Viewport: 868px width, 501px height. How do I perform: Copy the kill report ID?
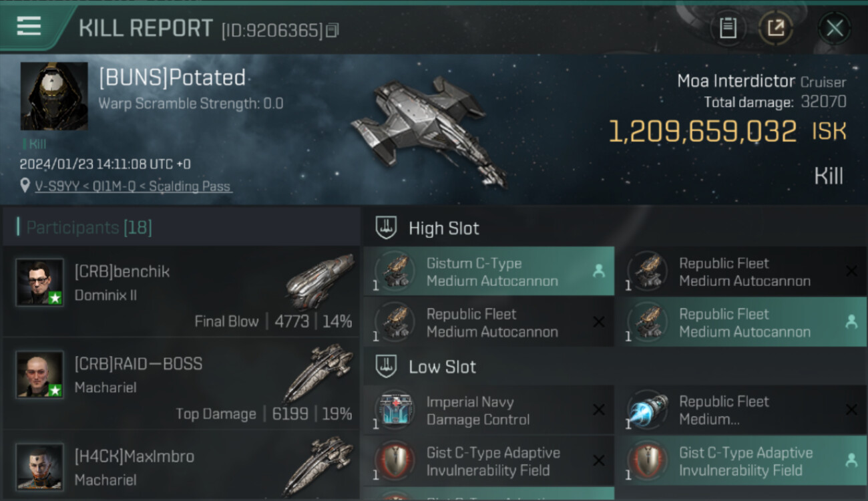(x=332, y=30)
